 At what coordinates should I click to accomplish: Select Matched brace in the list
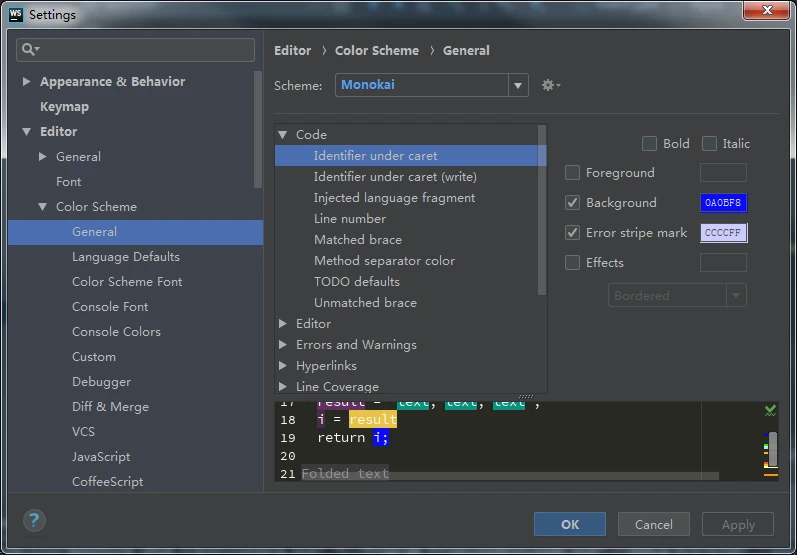coord(357,240)
